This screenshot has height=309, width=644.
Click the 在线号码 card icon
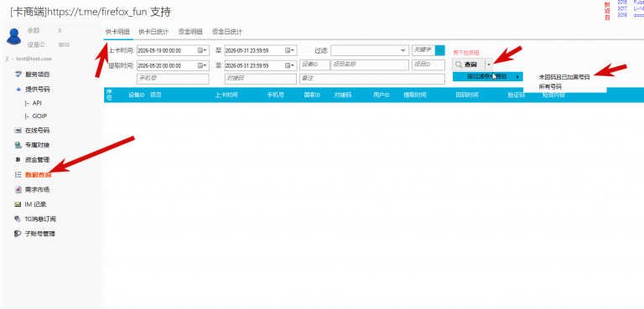(x=18, y=131)
